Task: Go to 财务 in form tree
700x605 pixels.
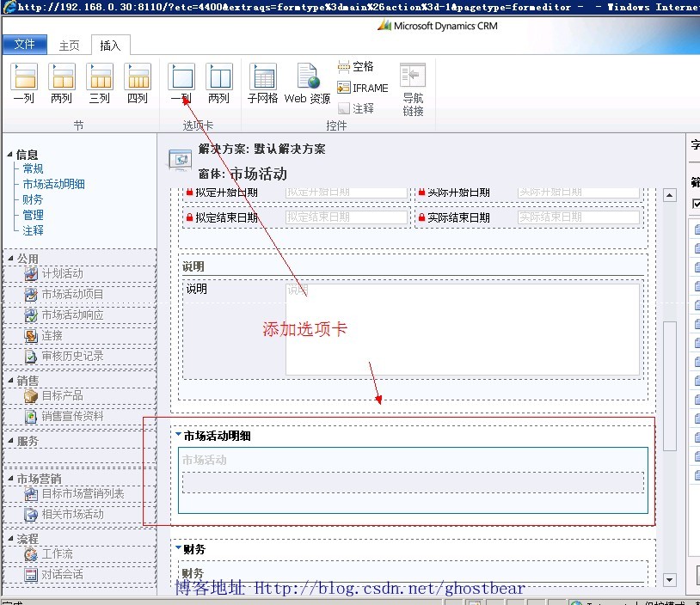Action: click(33, 199)
